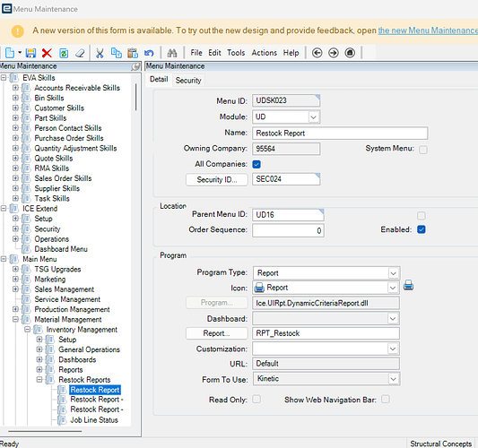
Task: Click the eraser Clear icon
Action: 80,53
